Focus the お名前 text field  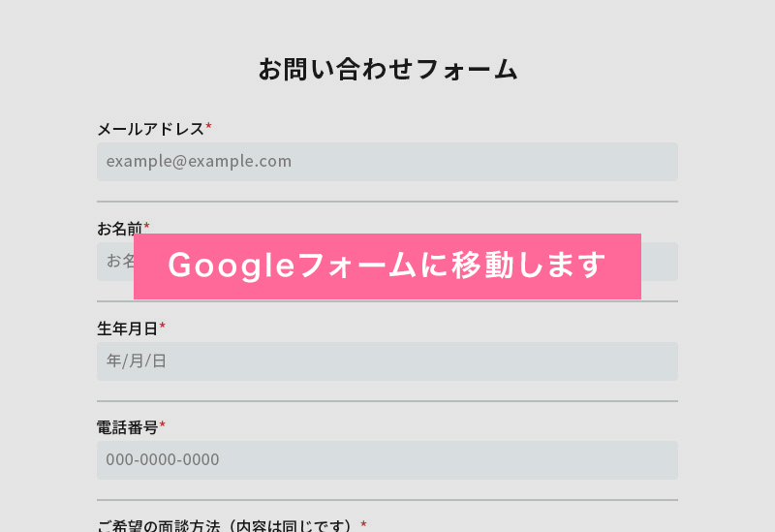pyautogui.click(x=659, y=262)
